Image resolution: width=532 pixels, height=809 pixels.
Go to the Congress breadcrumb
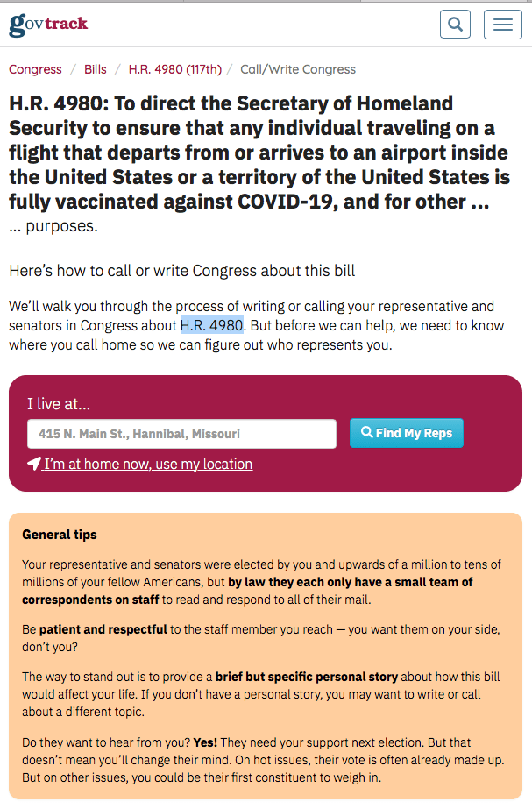[35, 69]
